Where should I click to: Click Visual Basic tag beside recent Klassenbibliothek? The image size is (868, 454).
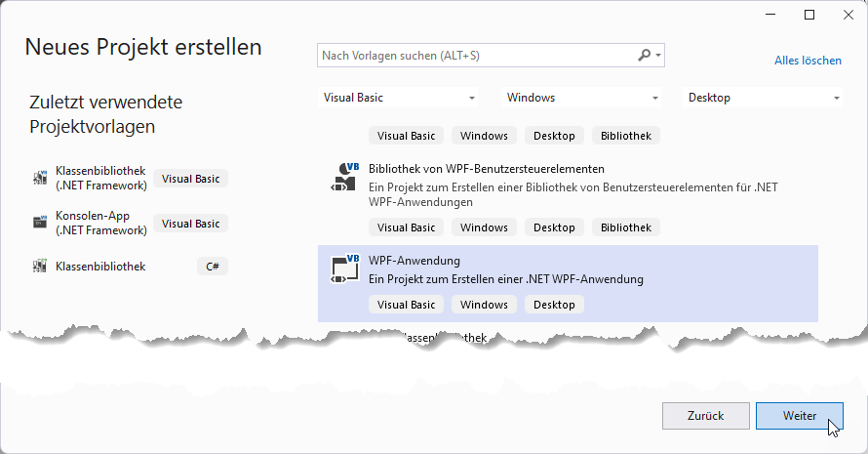(190, 179)
